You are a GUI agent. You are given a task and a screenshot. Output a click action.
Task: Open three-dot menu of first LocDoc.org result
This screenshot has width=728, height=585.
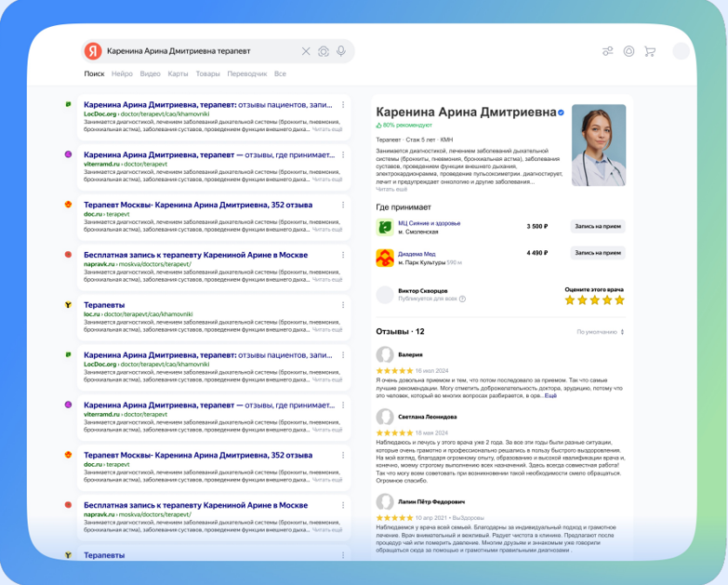pyautogui.click(x=343, y=105)
